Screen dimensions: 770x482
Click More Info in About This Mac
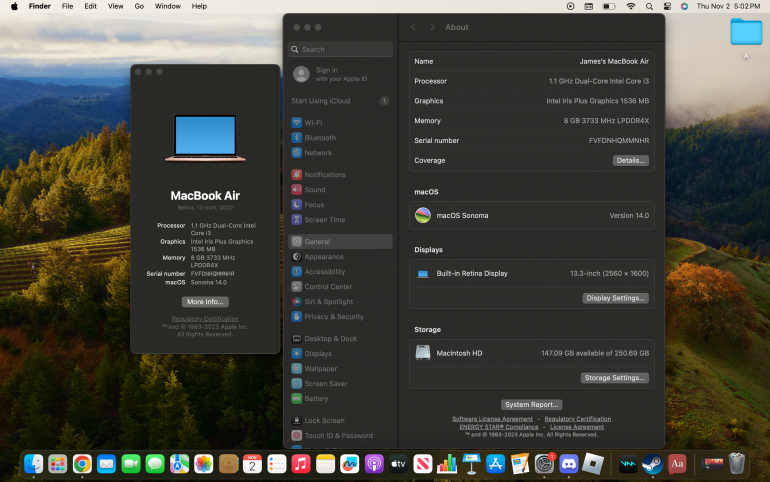click(205, 302)
